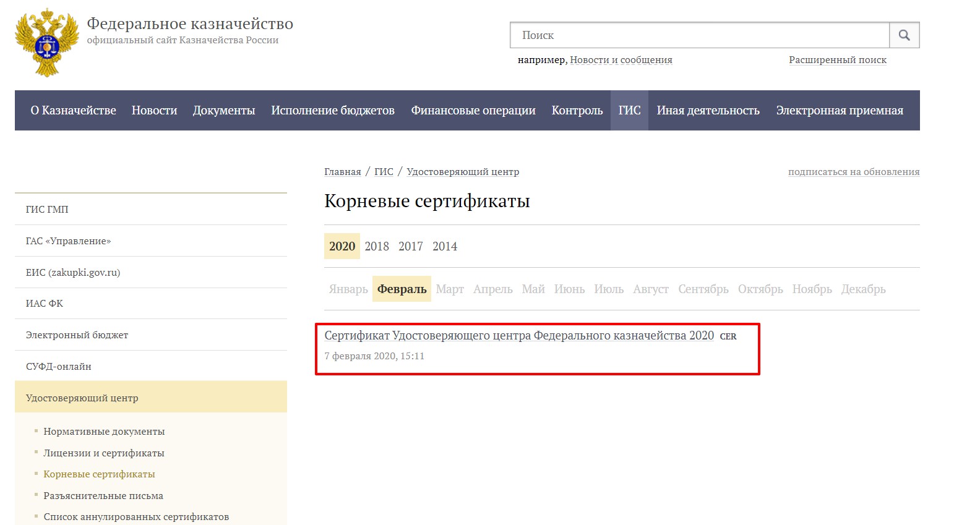The height and width of the screenshot is (525, 980).
Task: Open Разъяснительные письма sublink
Action: tap(103, 495)
